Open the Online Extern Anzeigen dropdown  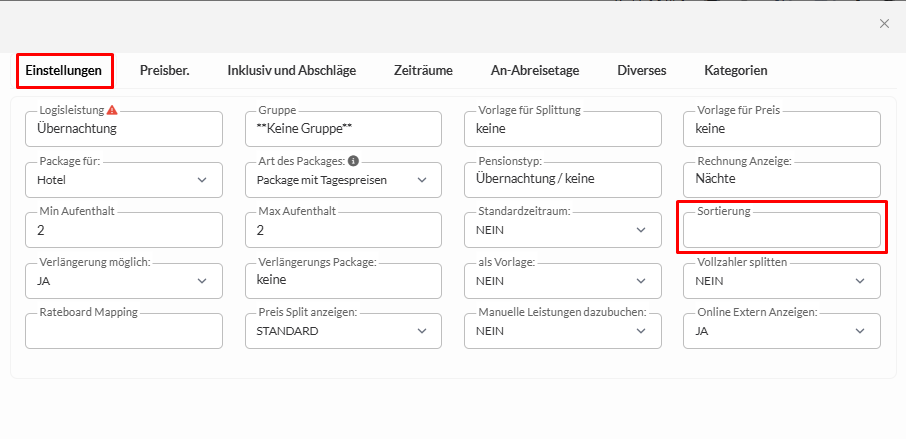point(781,331)
